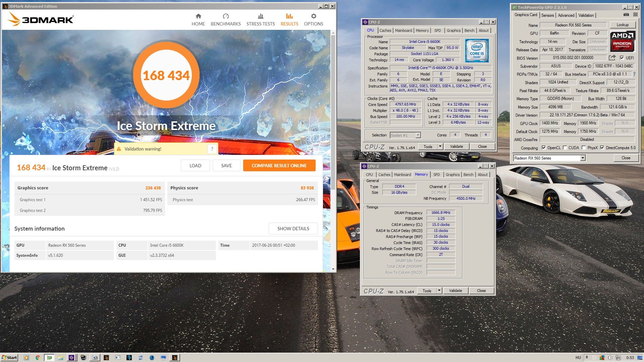Click the PCIe bus interface question mark
Screen dimensions: 644x362
pyautogui.click(x=634, y=74)
